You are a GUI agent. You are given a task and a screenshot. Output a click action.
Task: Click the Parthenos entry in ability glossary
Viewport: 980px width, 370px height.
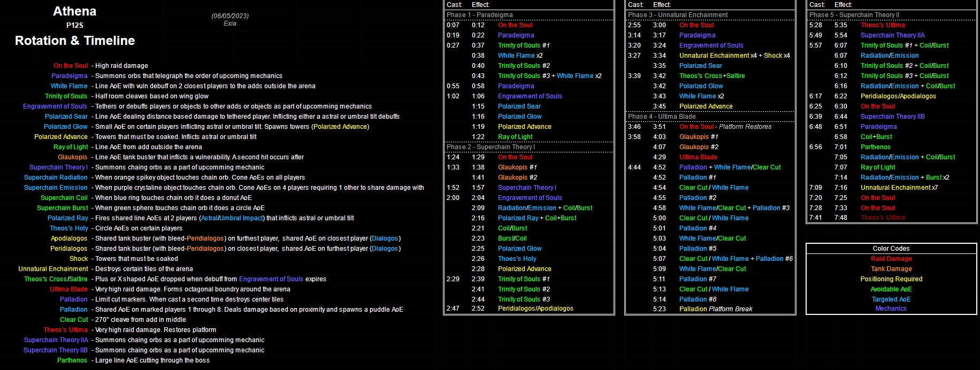tap(72, 360)
